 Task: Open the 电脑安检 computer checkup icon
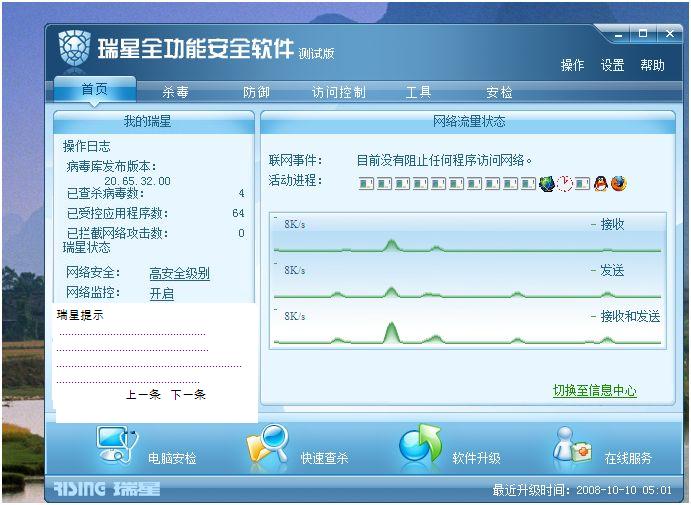click(x=117, y=445)
